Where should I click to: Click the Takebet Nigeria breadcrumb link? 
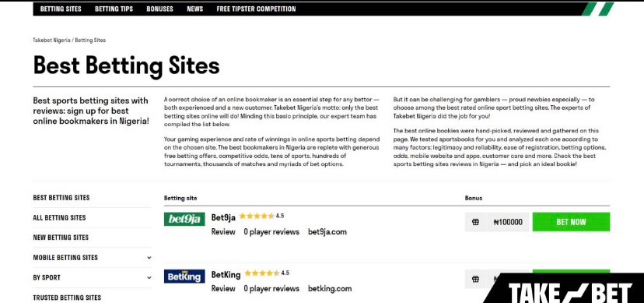pyautogui.click(x=51, y=40)
